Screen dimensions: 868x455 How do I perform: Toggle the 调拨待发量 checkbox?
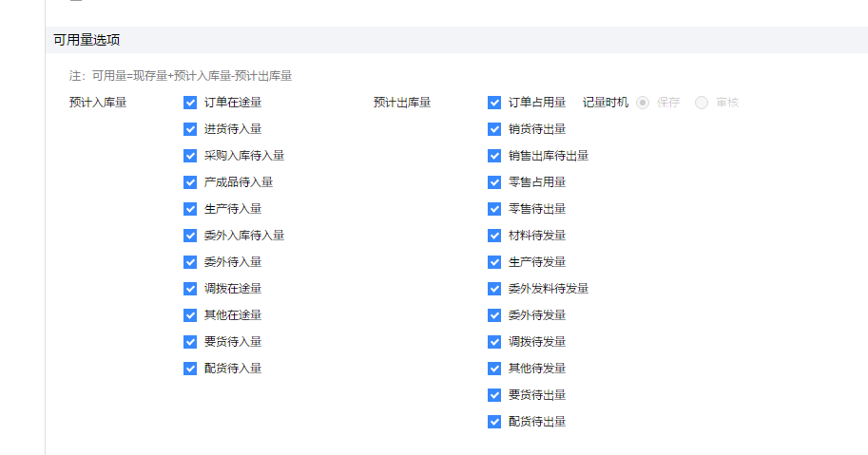pyautogui.click(x=494, y=342)
